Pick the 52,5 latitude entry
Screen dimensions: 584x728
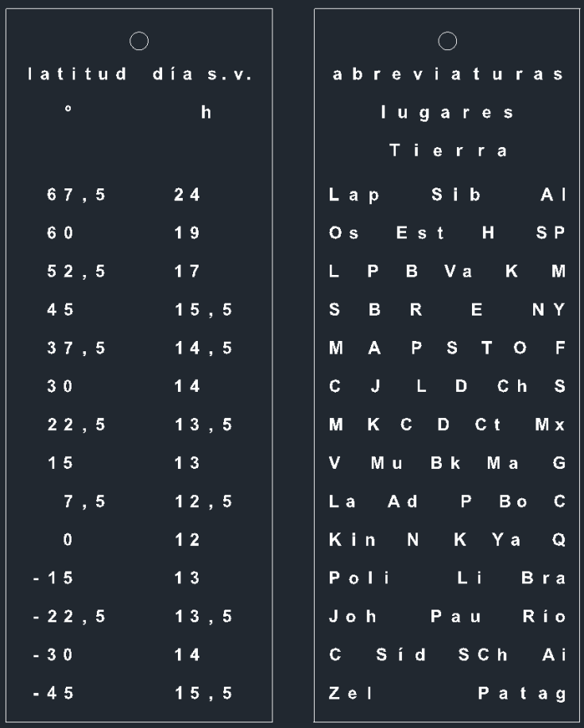point(76,272)
